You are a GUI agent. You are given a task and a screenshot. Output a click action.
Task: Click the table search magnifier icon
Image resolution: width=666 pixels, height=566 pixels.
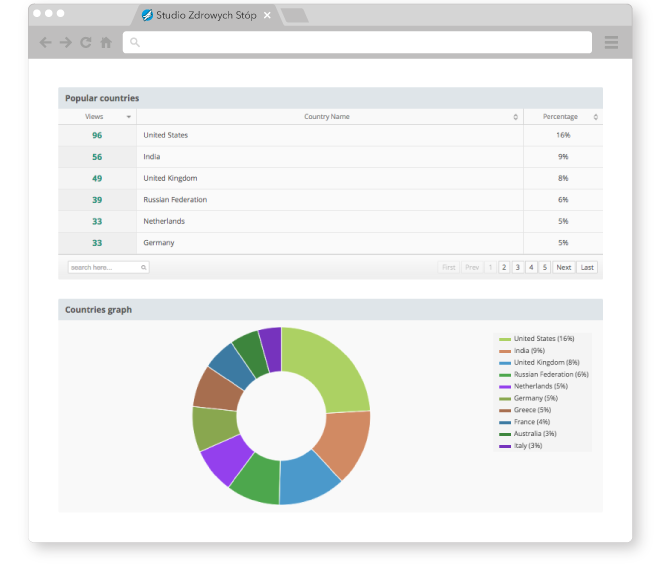[144, 268]
